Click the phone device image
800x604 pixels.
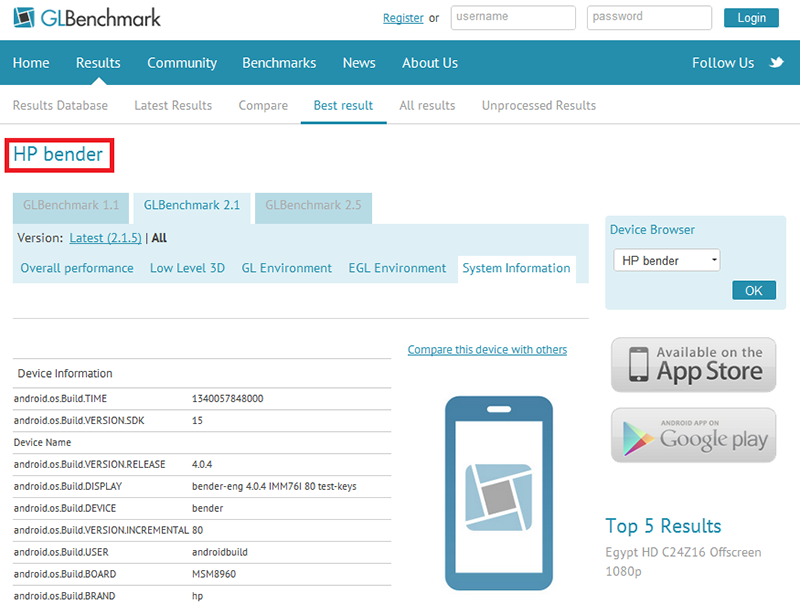pos(498,492)
